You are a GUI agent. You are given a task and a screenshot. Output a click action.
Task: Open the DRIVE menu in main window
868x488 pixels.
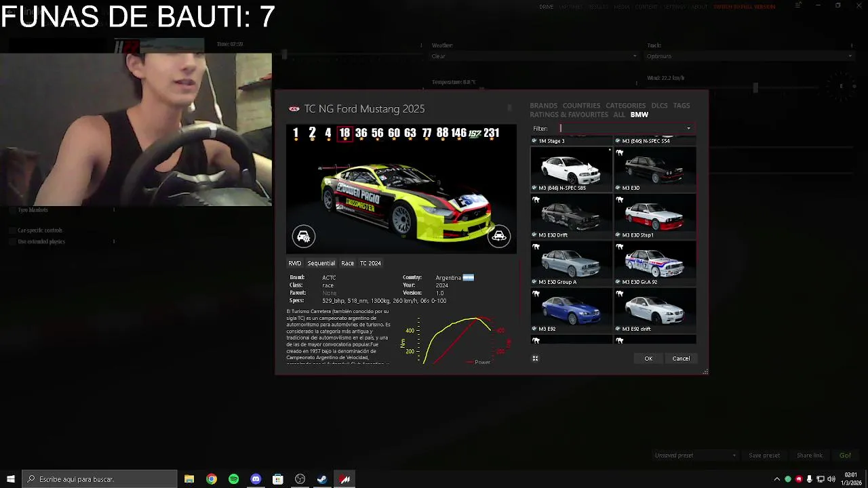pyautogui.click(x=547, y=7)
